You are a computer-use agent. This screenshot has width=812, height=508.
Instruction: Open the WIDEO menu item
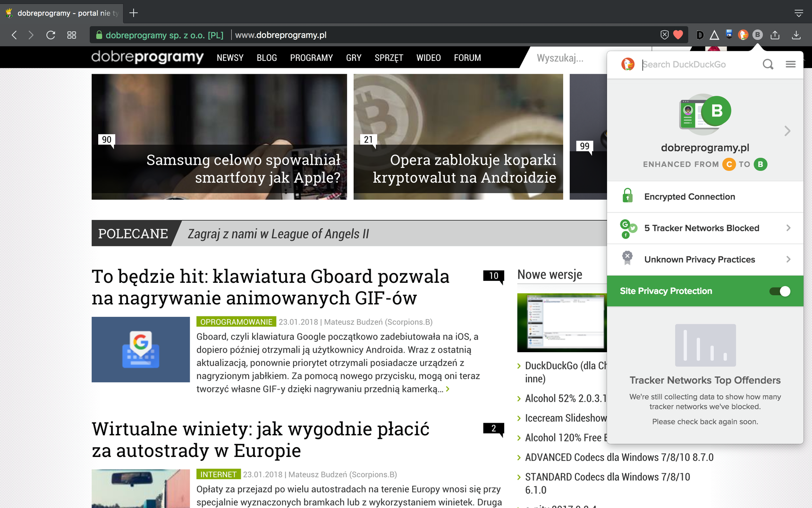click(429, 58)
